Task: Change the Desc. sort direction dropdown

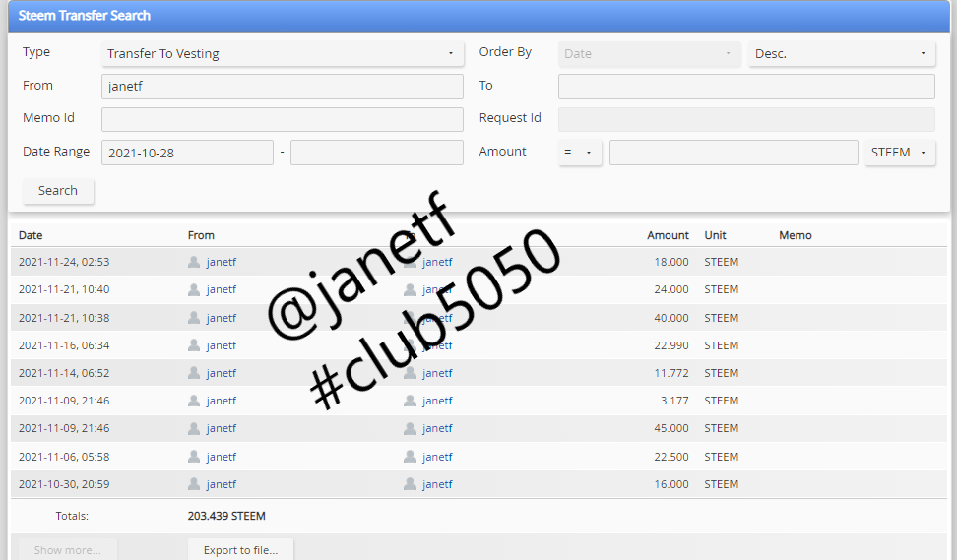Action: coord(842,54)
